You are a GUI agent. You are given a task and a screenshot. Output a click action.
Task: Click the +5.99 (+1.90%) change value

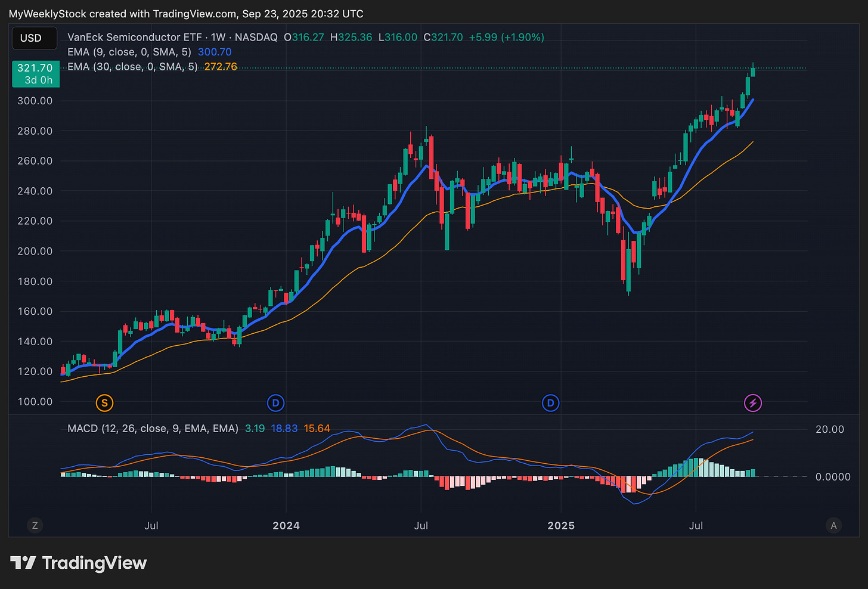point(507,37)
